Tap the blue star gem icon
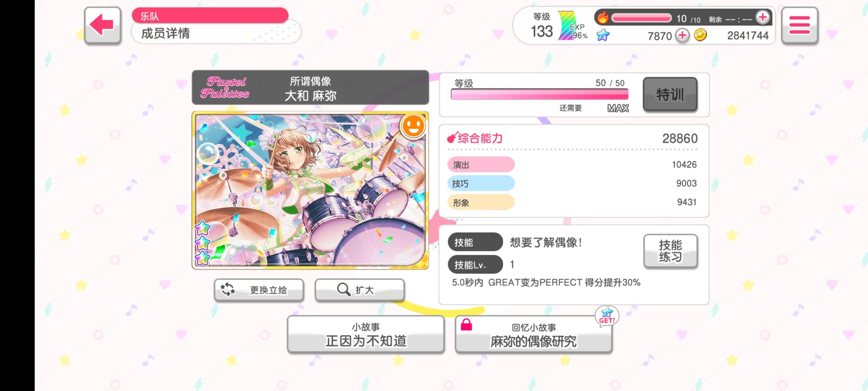The height and width of the screenshot is (391, 868). (x=603, y=35)
